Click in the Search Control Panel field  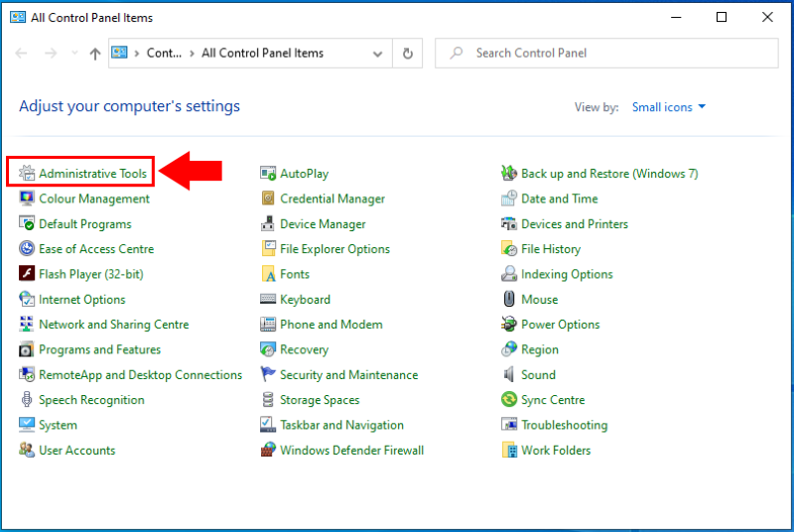tap(606, 54)
